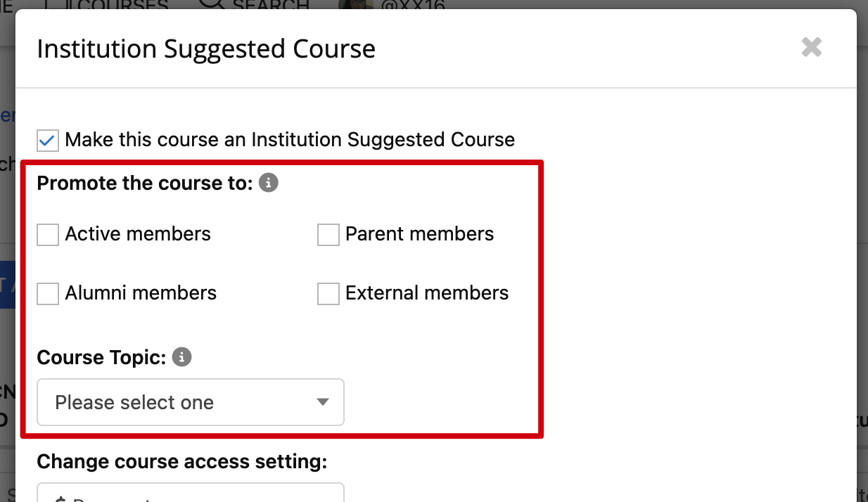
Task: Click the arrow of Course Topic dropdown
Action: click(x=323, y=402)
